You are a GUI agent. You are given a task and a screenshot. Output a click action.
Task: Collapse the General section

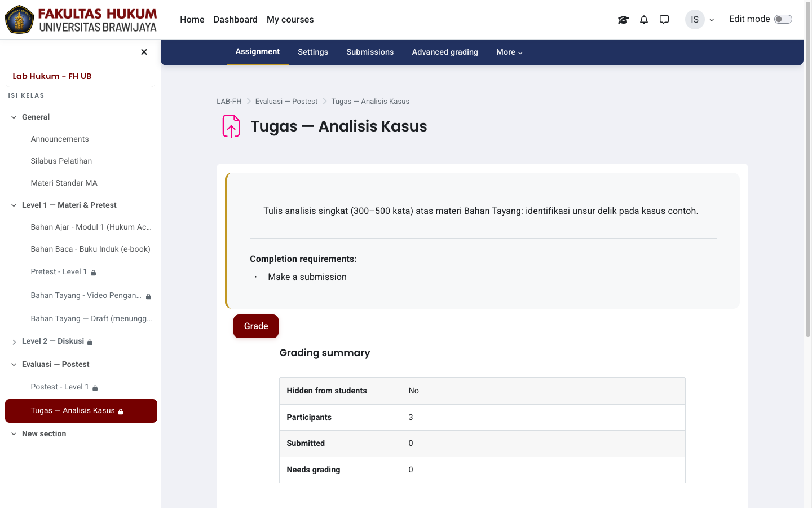point(14,117)
